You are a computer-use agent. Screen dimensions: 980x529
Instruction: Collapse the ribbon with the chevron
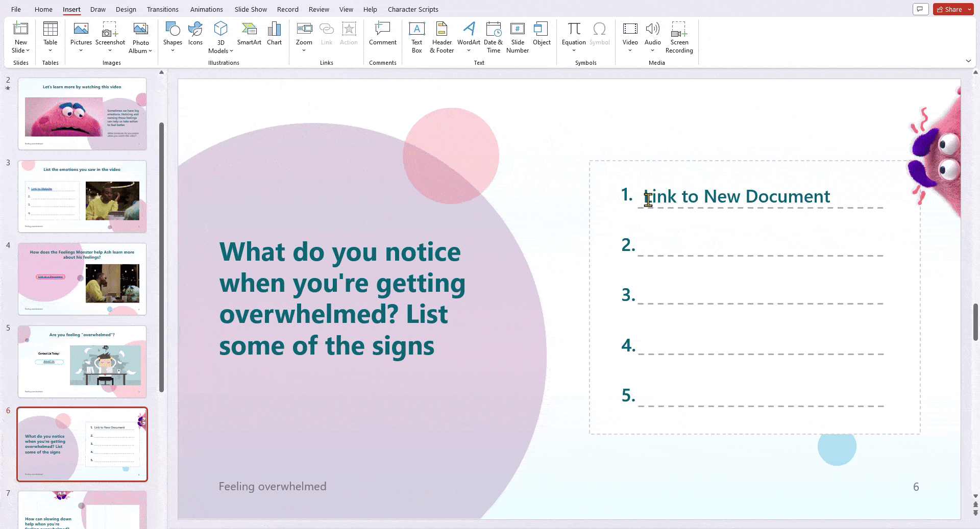pyautogui.click(x=968, y=61)
